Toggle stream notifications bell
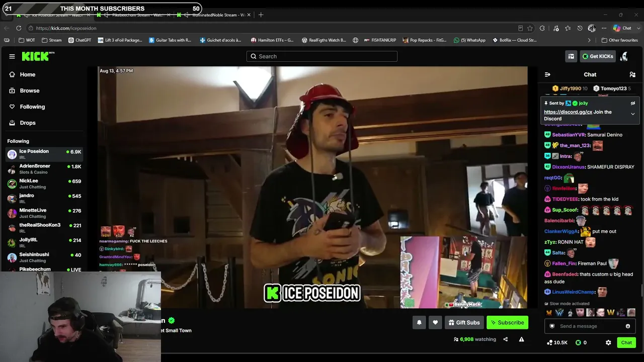 (x=419, y=322)
